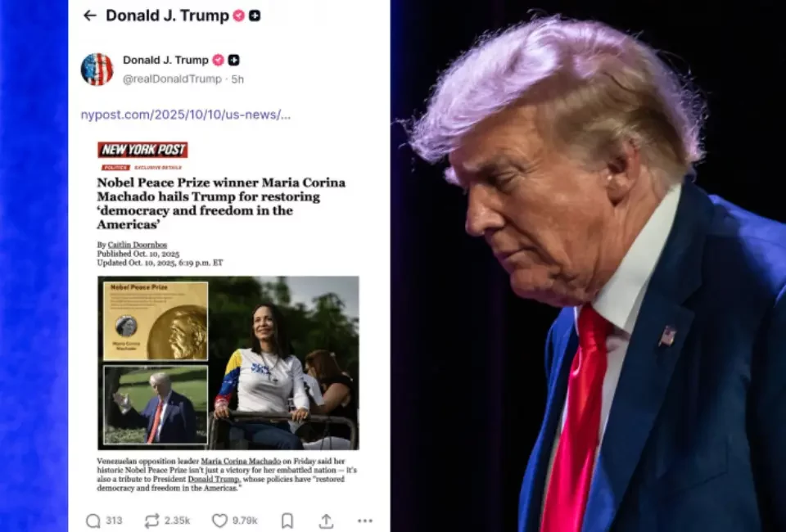Open the Nobel Peace Prize medal image
Image resolution: width=786 pixels, height=532 pixels.
click(156, 321)
